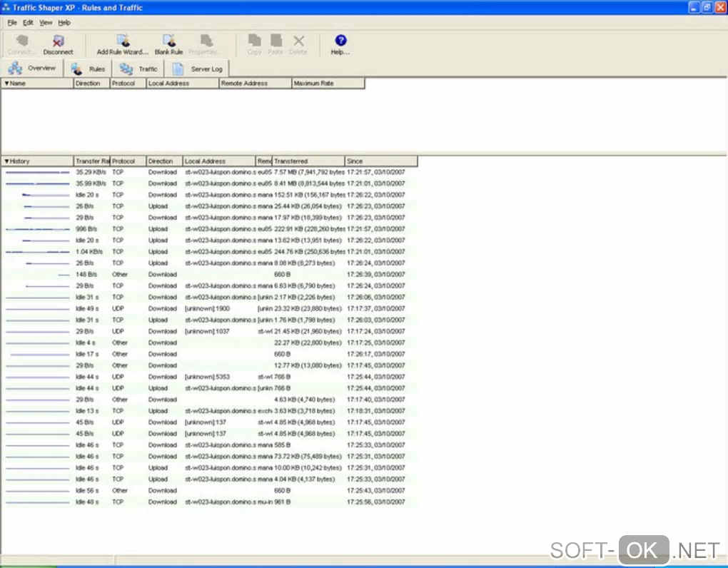Sort traffic by Transferred column header
Screen dimensions: 728x568
[308, 161]
